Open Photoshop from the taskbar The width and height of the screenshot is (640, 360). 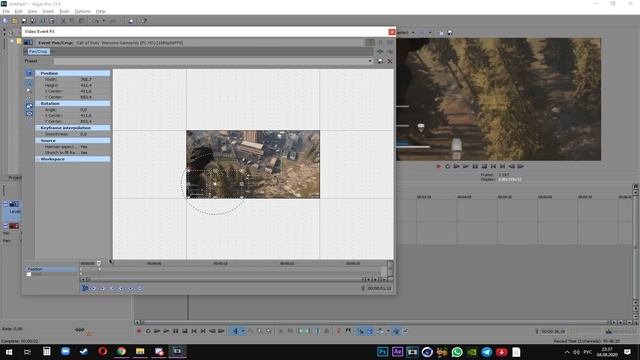click(382, 352)
